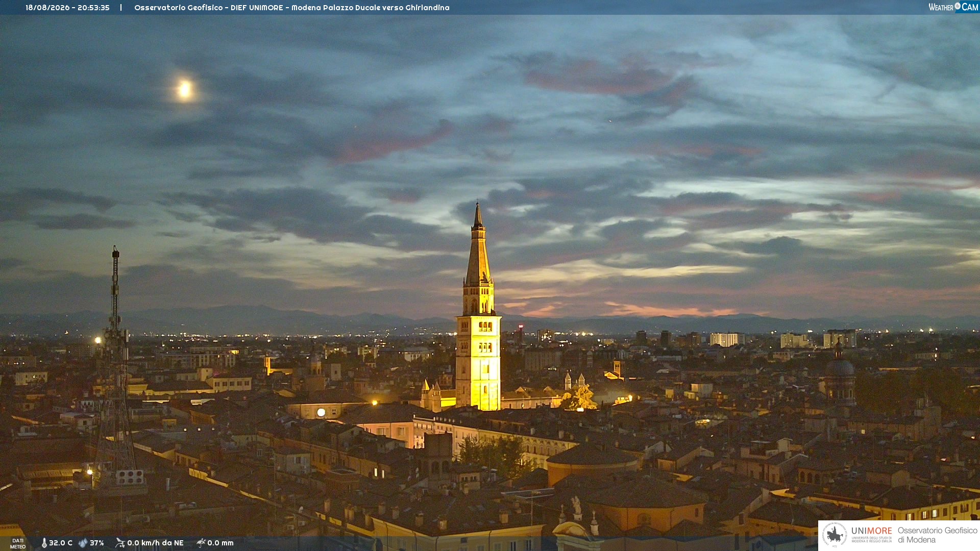Select the 37% humidity value
The width and height of the screenshot is (980, 551).
97,543
